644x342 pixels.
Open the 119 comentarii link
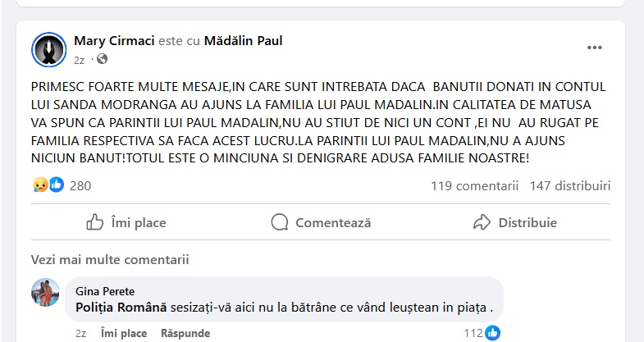pyautogui.click(x=475, y=185)
